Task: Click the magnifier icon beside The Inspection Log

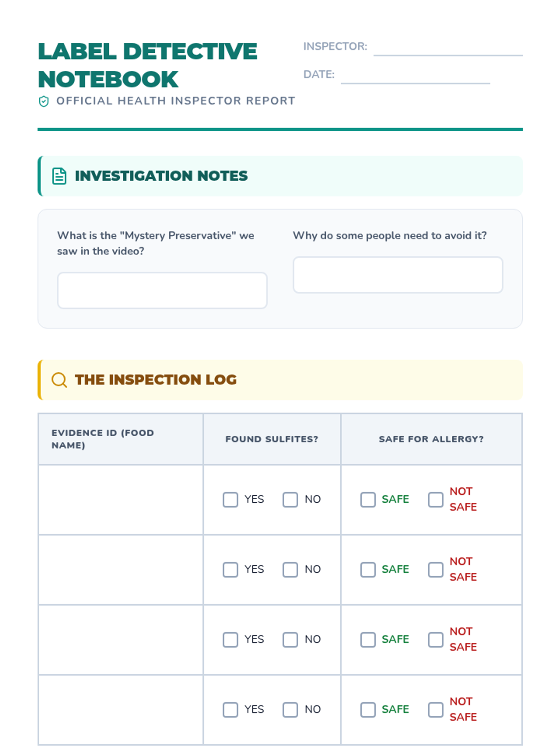Action: click(59, 380)
